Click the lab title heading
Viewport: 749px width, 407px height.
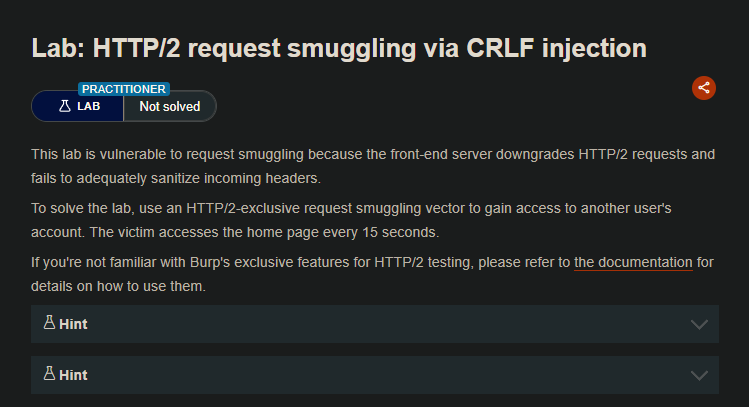tap(339, 47)
